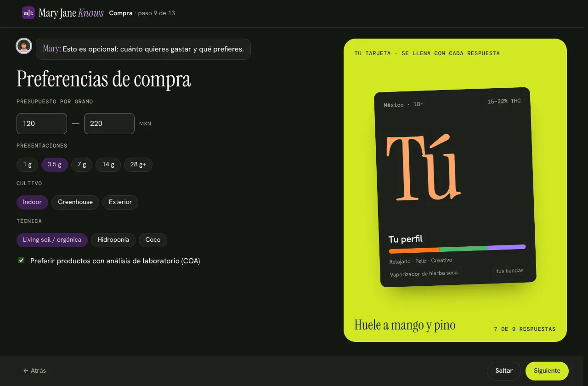Toggle the Indoor cultivation chip
This screenshot has height=386, width=588.
coord(33,202)
